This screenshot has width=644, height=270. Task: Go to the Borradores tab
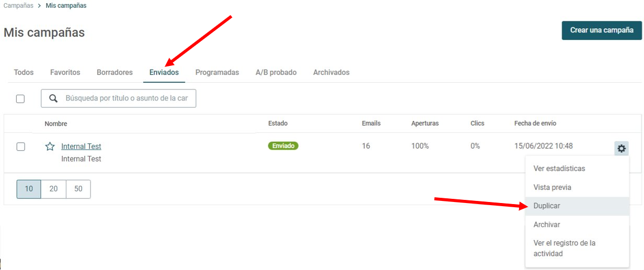[x=114, y=72]
